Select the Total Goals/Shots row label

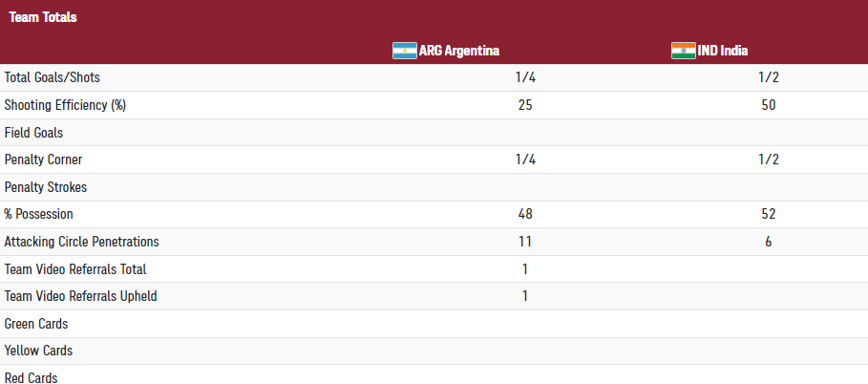(52, 77)
